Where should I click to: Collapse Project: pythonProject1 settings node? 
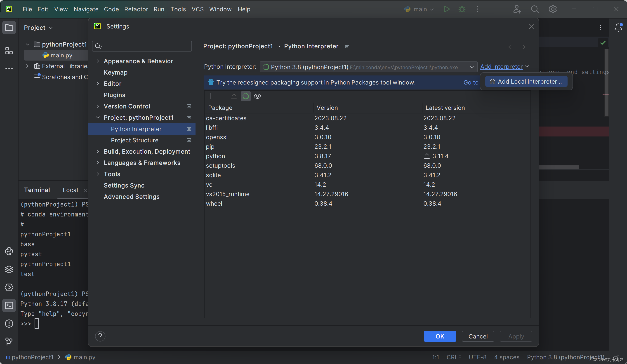coord(98,117)
